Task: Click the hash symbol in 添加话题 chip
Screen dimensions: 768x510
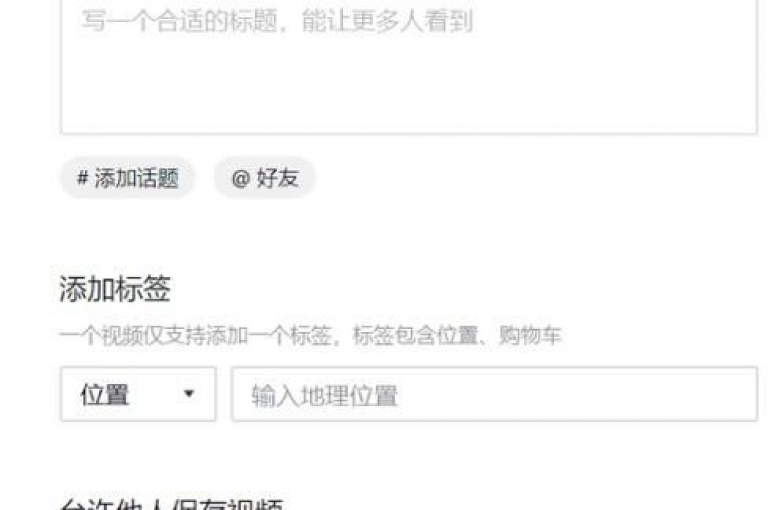Action: (x=82, y=178)
